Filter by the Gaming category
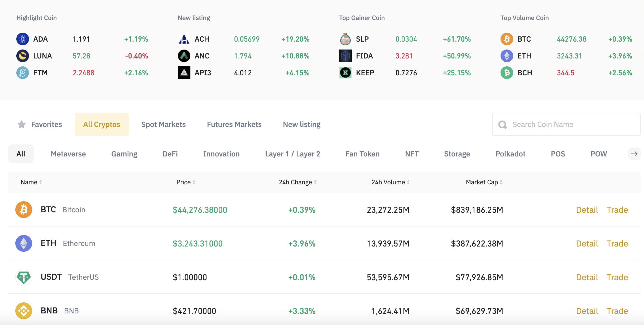The width and height of the screenshot is (644, 325). (124, 154)
